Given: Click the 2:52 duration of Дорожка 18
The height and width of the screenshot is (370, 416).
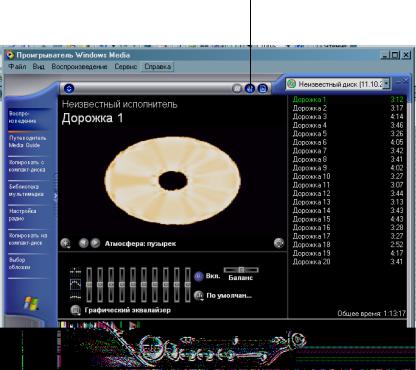Looking at the screenshot, I should pos(397,245).
